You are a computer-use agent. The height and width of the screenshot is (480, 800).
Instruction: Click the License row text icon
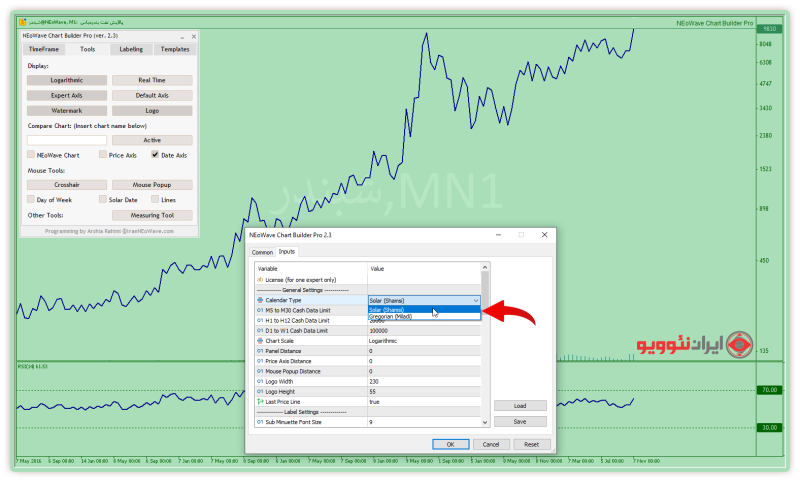260,280
